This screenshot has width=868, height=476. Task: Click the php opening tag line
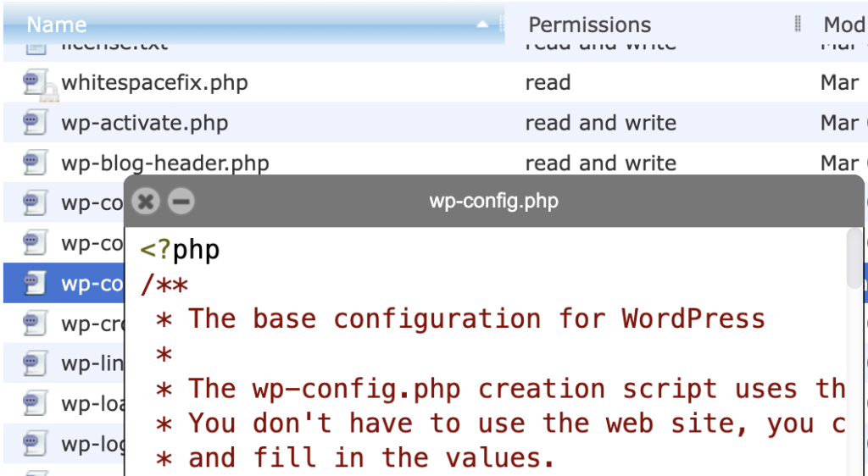coord(180,251)
